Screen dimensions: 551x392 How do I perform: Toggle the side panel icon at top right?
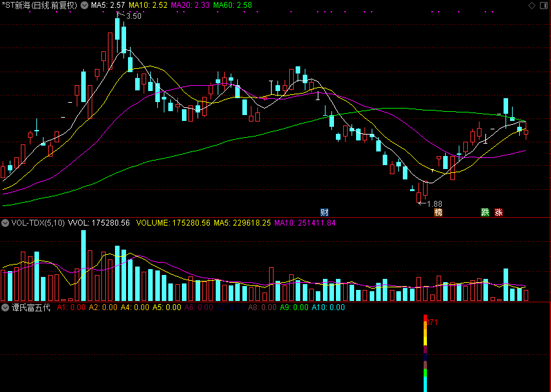(x=544, y=5)
